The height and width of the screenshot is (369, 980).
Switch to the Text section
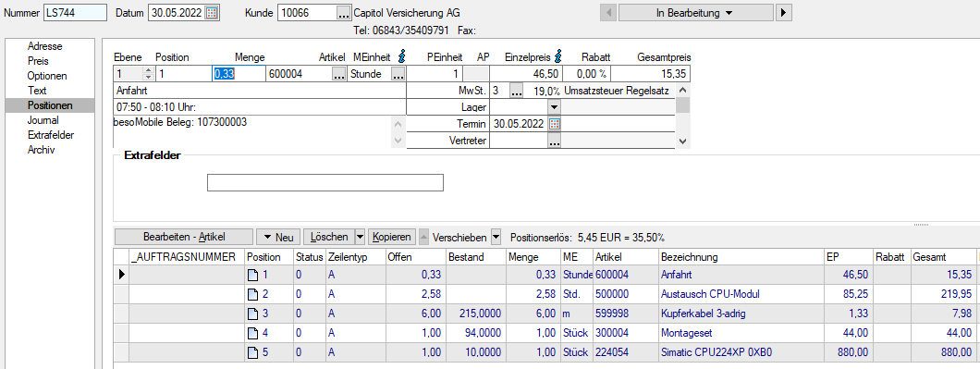click(x=37, y=91)
